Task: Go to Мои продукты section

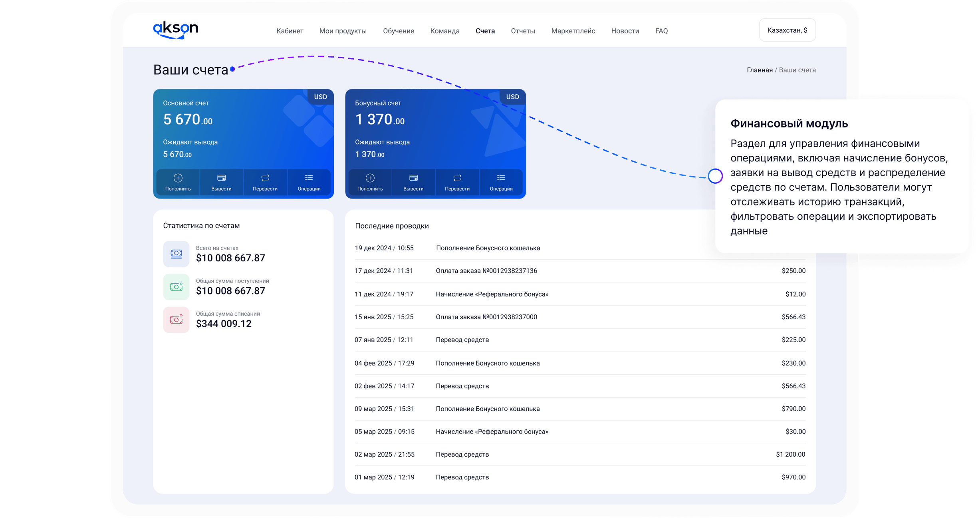Action: (x=343, y=31)
